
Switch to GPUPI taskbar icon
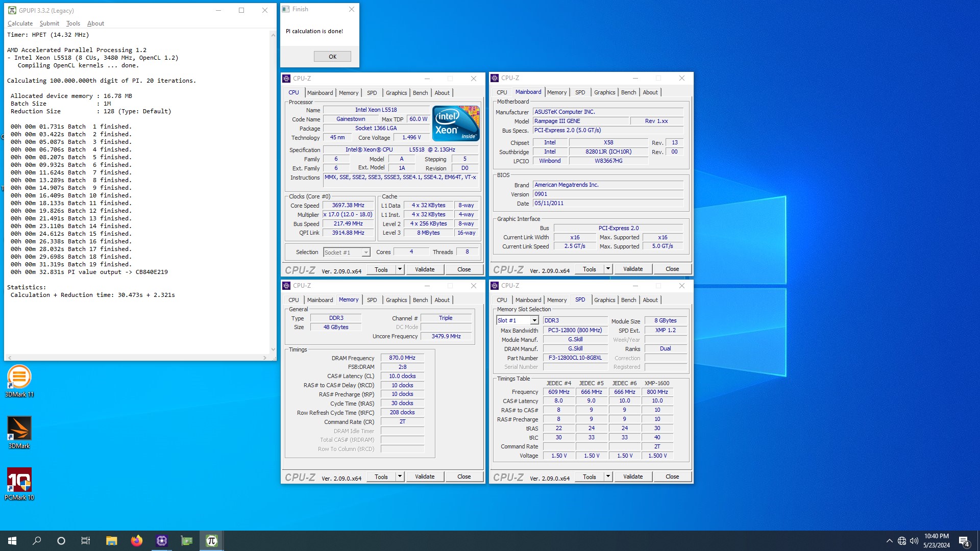[x=212, y=541]
